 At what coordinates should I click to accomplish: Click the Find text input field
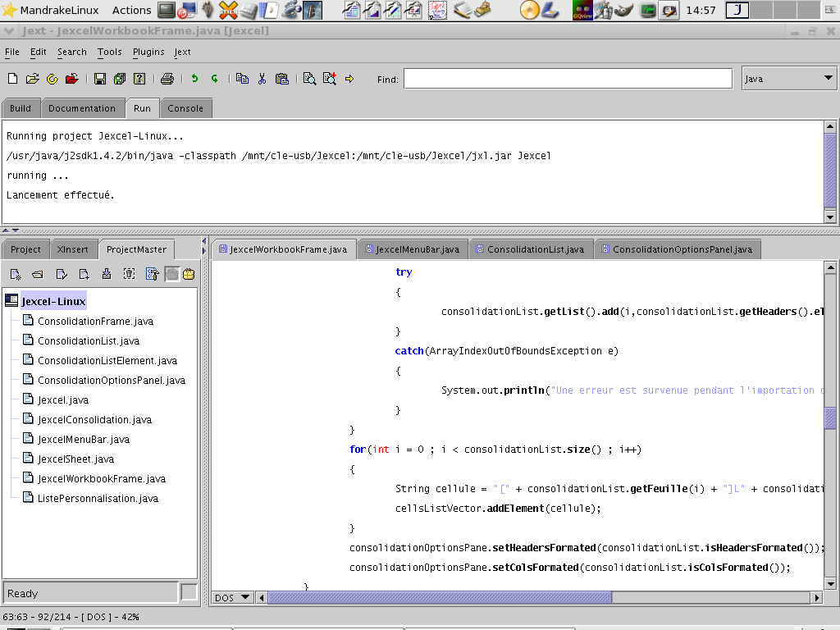coord(568,79)
